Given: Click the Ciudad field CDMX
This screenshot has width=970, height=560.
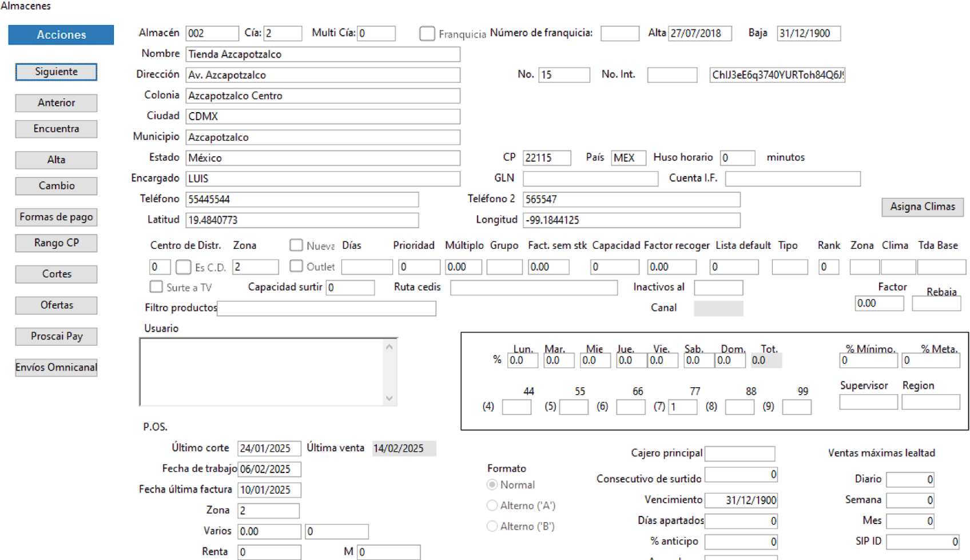Looking at the screenshot, I should click(x=323, y=117).
